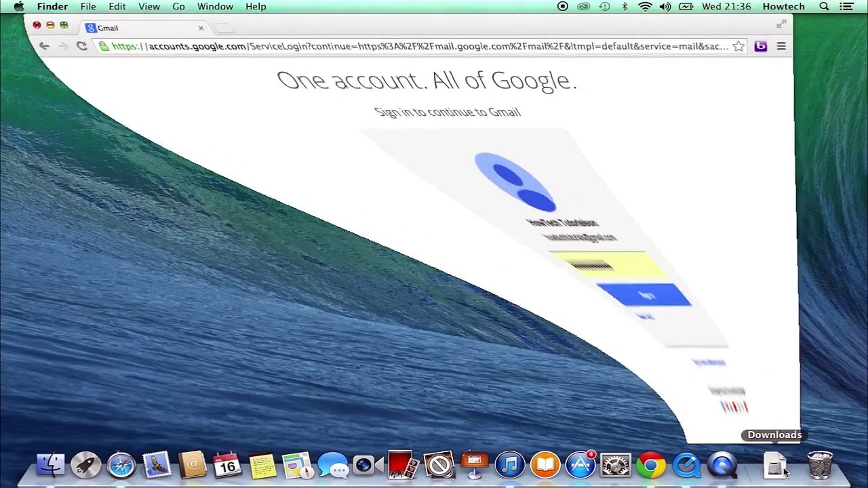868x488 pixels.
Task: Open the Maps app in the dock
Action: tap(298, 466)
